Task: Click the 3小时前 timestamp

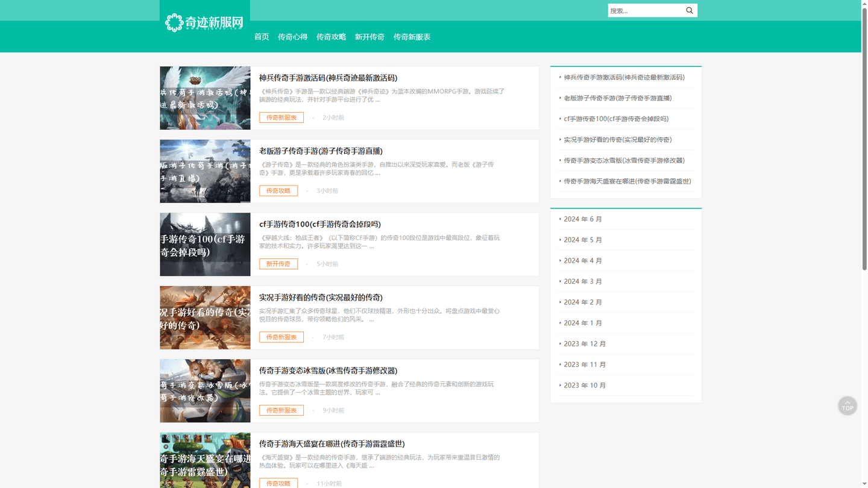Action: tap(327, 190)
